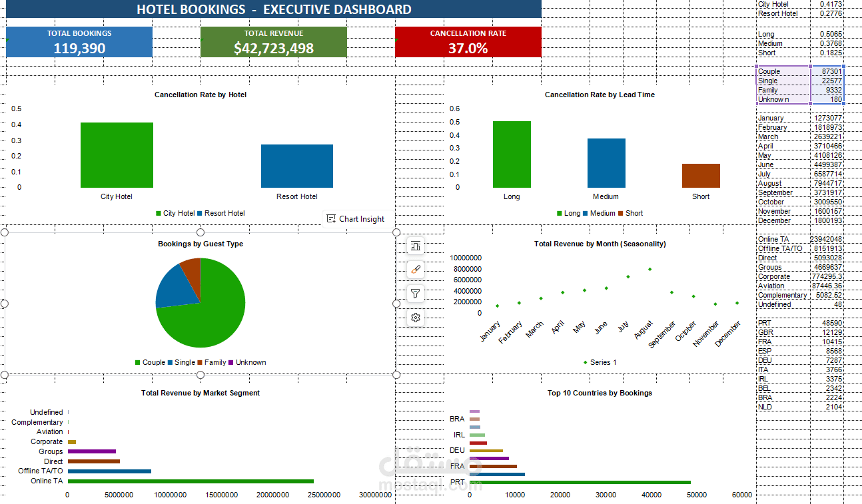
Task: Select the blue Resort Hotel bar
Action: click(297, 166)
